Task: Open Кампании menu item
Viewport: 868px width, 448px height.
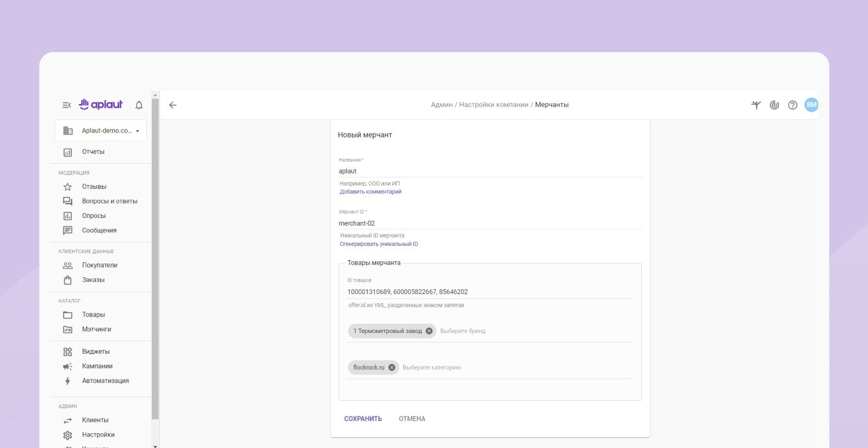Action: 97,366
